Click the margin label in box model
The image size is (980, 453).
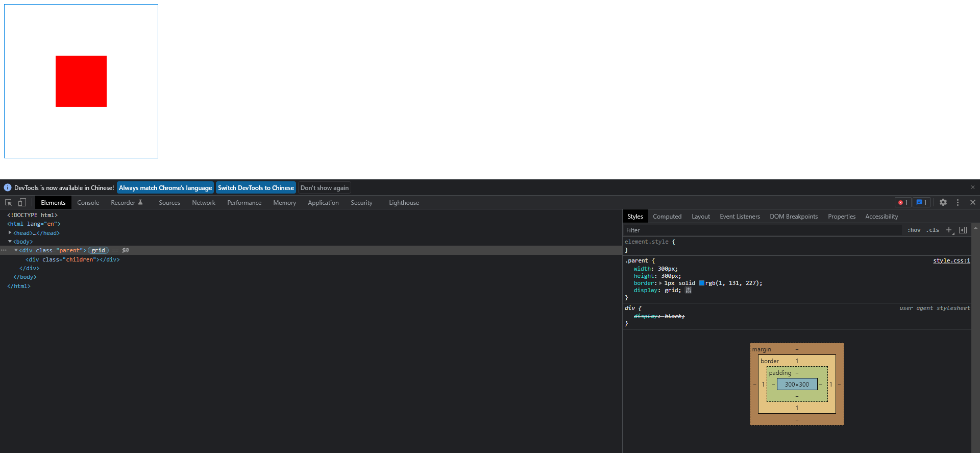(762, 349)
